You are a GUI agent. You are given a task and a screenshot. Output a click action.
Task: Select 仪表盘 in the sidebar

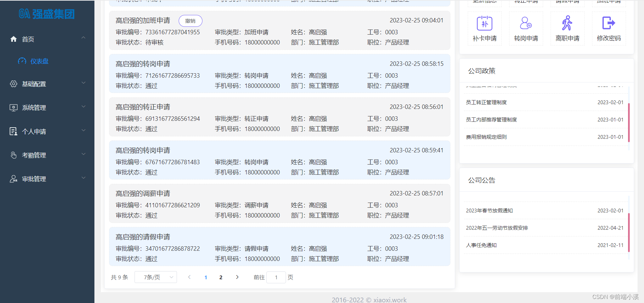pos(39,61)
